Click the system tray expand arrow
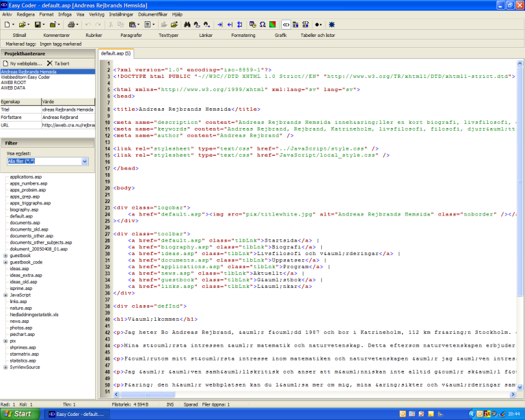 pyautogui.click(x=472, y=414)
